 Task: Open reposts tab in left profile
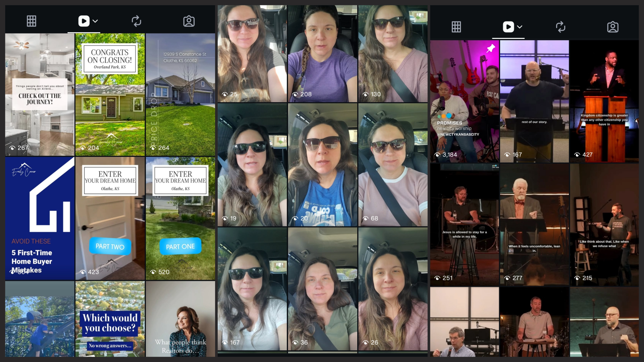pos(136,21)
